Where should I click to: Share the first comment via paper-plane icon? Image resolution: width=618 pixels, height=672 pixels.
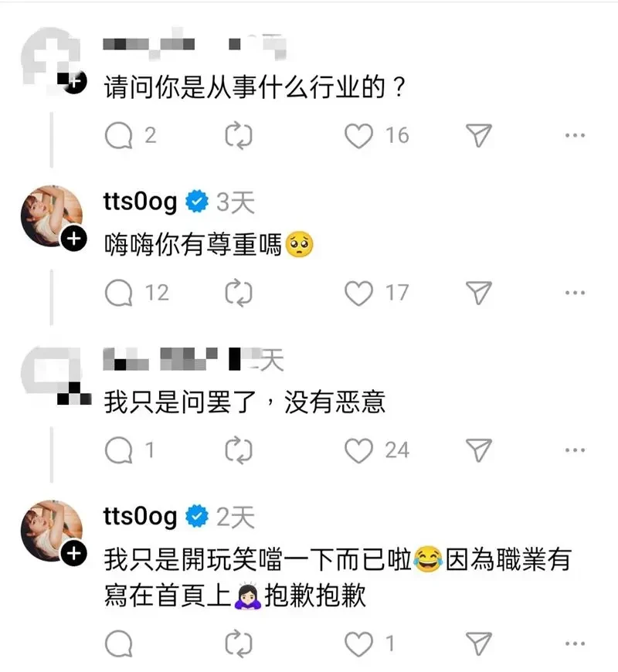[x=479, y=135]
